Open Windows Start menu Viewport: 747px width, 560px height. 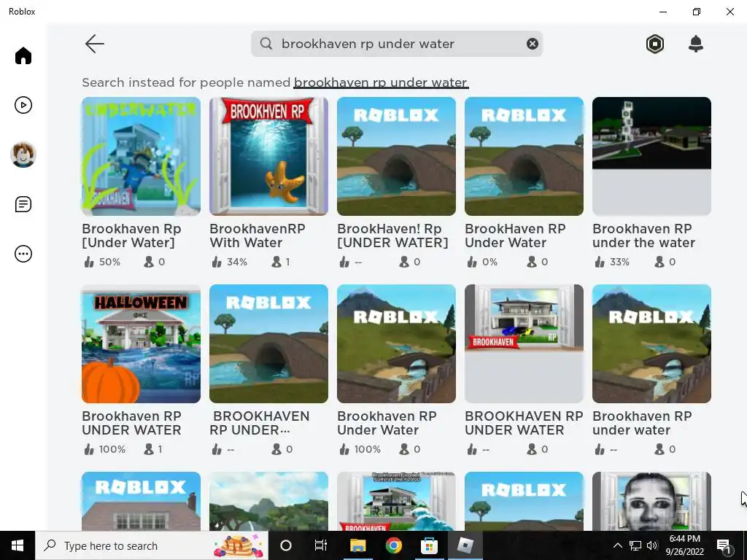18,545
